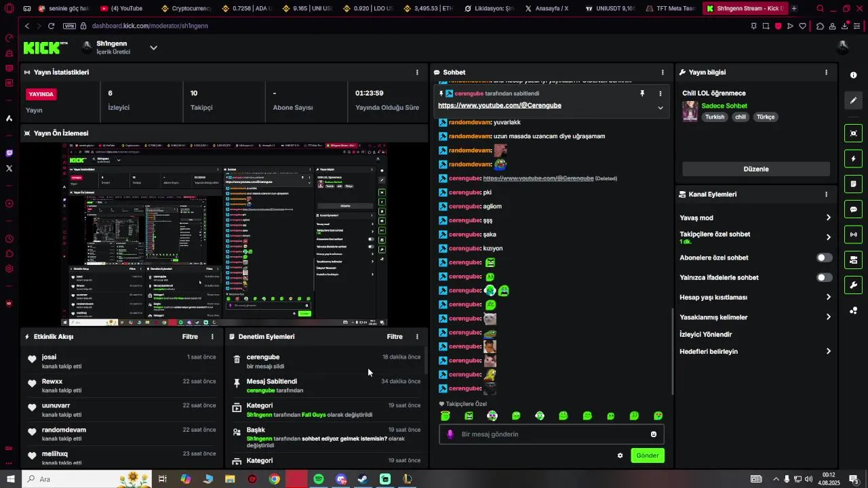This screenshot has height=488, width=868.
Task: Click the Bir mesaj gönderin input
Action: (551, 434)
